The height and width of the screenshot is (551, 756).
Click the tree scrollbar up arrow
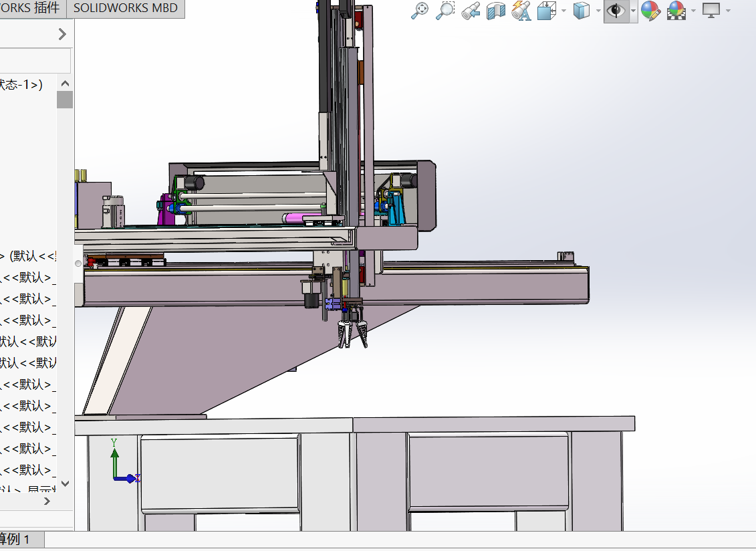(x=65, y=84)
